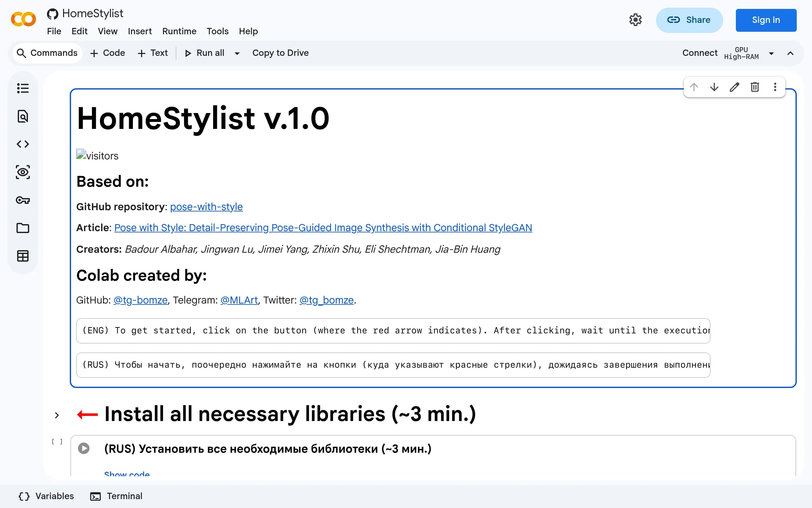Open the runtime connection options dropdown arrow
This screenshot has height=508, width=812.
(771, 53)
